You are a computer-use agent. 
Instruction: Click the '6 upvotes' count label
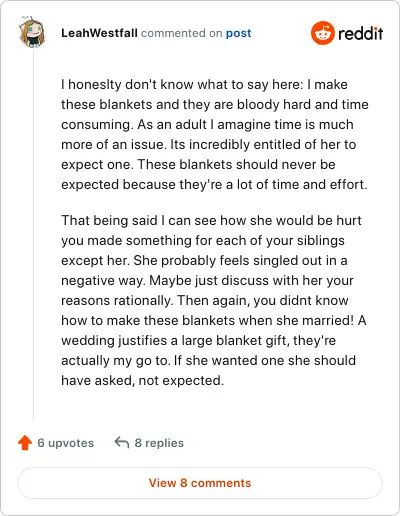[65, 443]
